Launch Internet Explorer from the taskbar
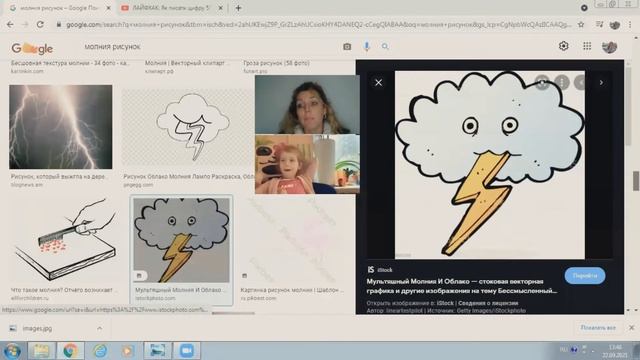This screenshot has height=360, width=640. click(100, 351)
